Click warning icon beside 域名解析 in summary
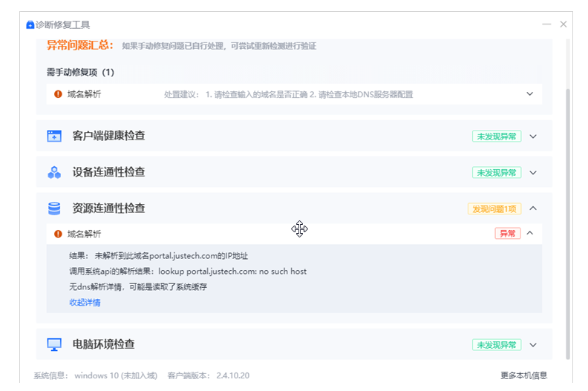The width and height of the screenshot is (588, 391). [58, 94]
